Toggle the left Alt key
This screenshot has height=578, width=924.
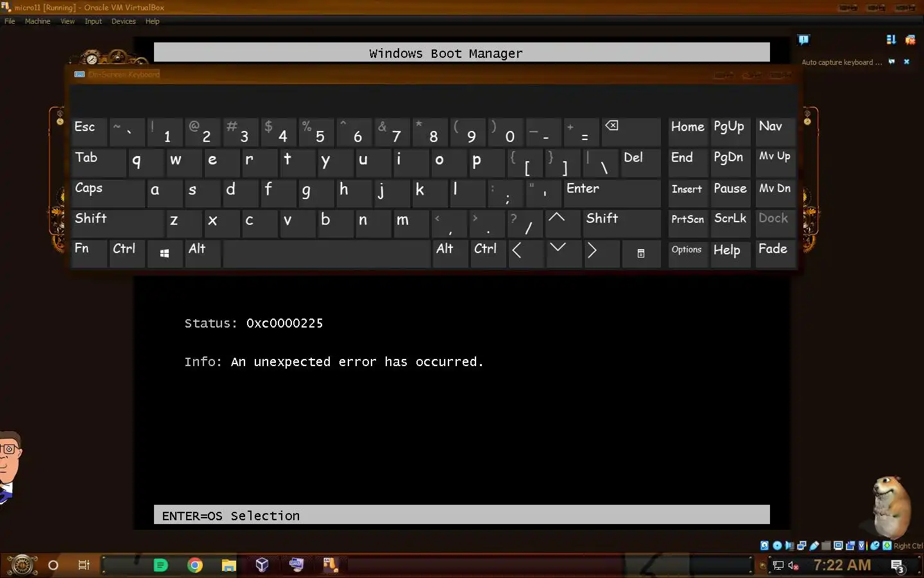coord(203,253)
